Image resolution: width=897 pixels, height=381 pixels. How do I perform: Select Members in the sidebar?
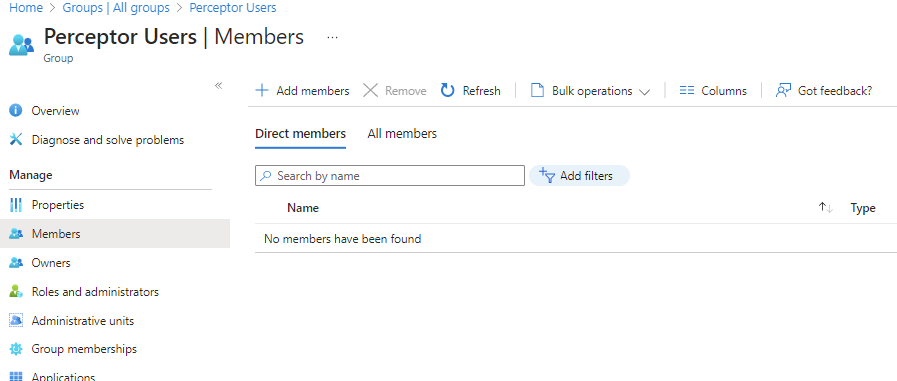point(115,233)
